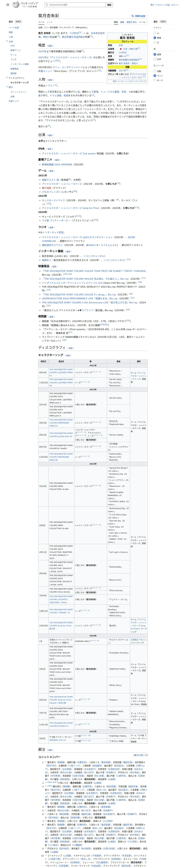
Task: Select 自動 color mode
Action: click(155, 71)
